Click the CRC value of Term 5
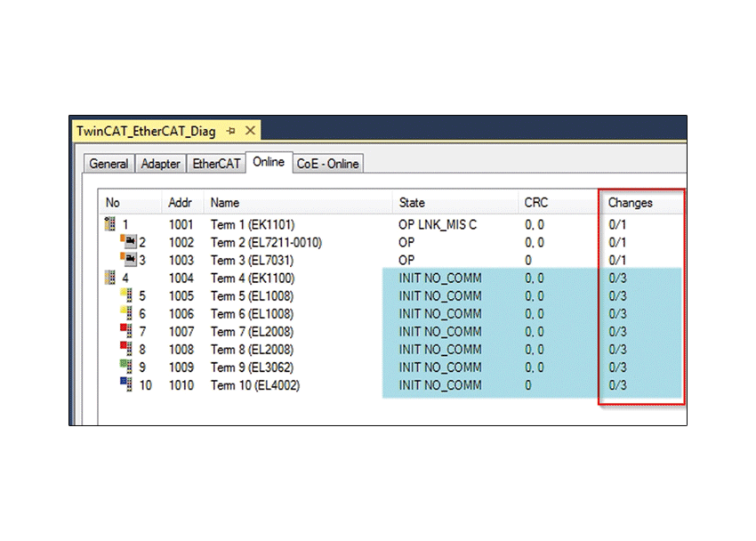The width and height of the screenshot is (756, 541). (535, 296)
